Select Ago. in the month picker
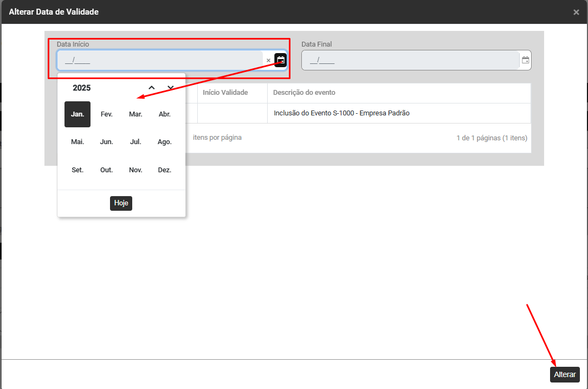 pos(165,142)
